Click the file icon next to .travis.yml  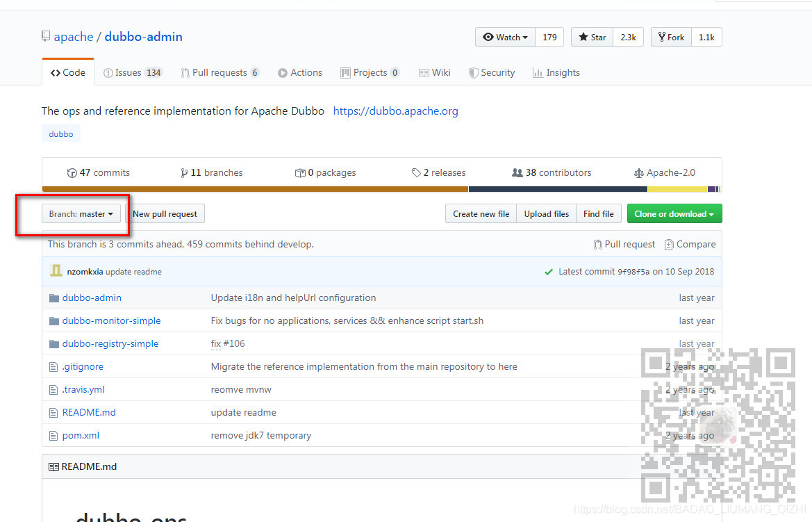point(53,390)
